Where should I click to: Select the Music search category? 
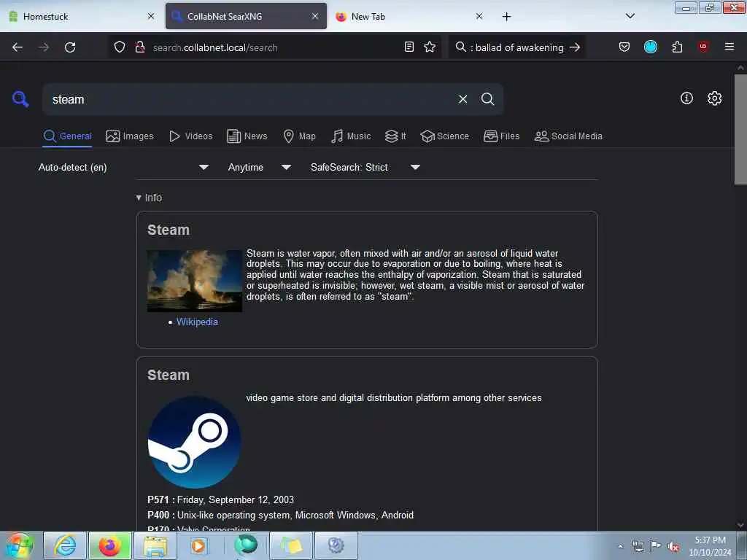pyautogui.click(x=351, y=136)
